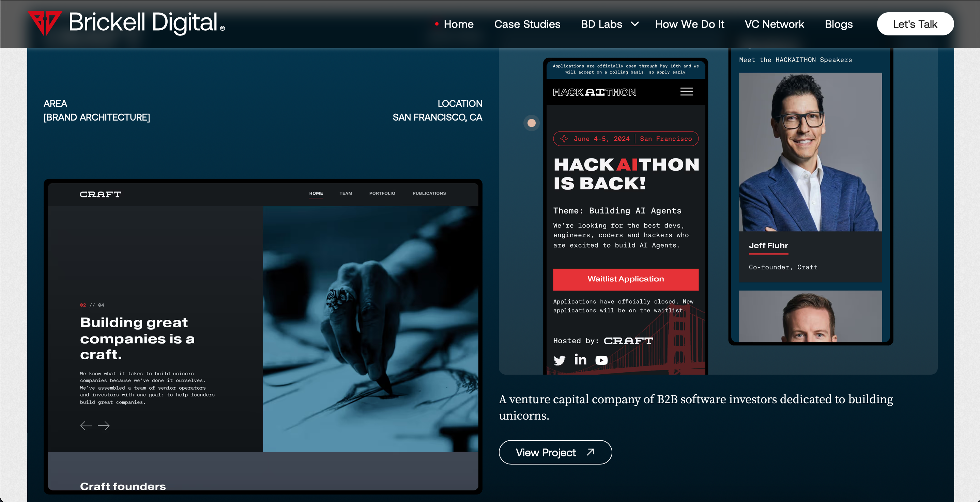Click the 'Hosted by:' CRAFT logo
Image resolution: width=980 pixels, height=502 pixels.
(x=628, y=341)
